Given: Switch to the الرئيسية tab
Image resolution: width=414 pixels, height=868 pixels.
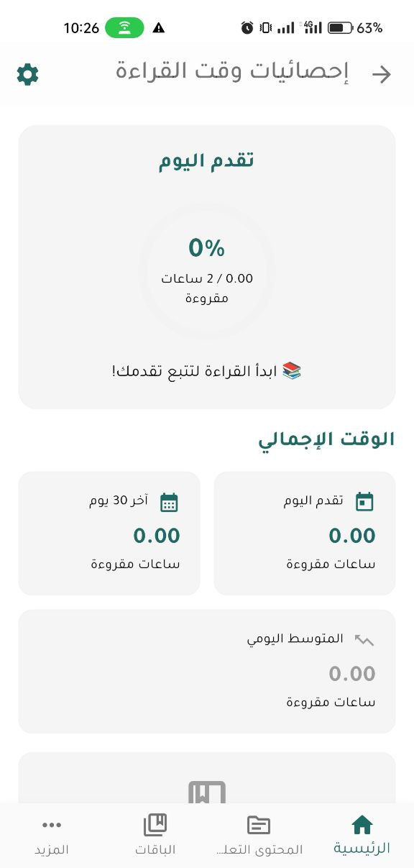Looking at the screenshot, I should 362,834.
